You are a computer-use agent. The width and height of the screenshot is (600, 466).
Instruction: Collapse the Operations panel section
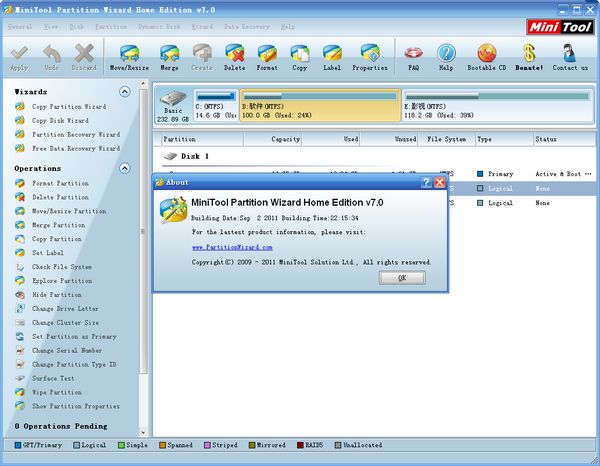click(125, 168)
